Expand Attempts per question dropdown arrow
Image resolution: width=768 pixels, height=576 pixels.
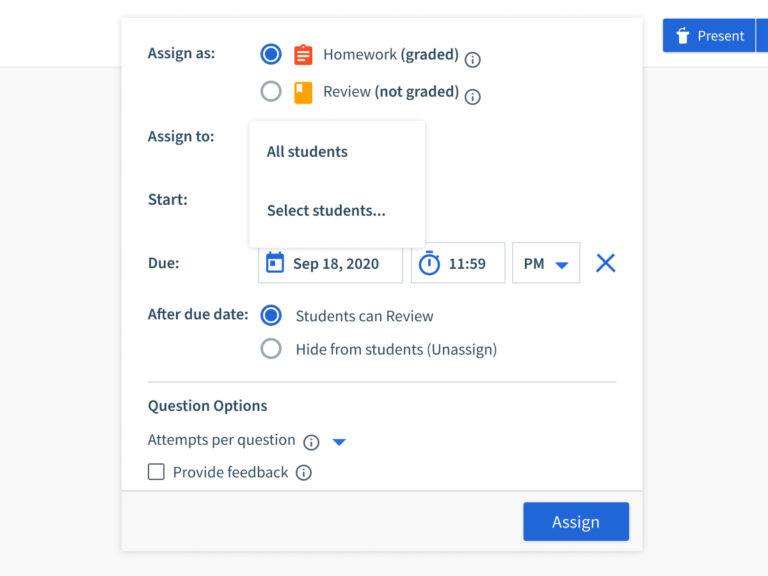339,442
